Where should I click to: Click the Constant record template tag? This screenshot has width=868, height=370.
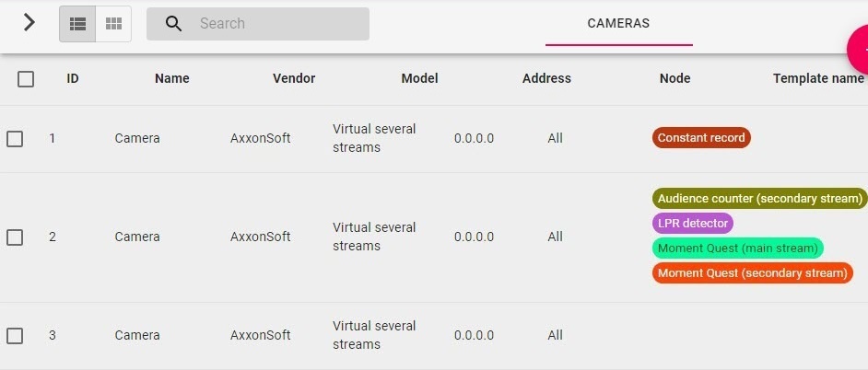click(701, 138)
